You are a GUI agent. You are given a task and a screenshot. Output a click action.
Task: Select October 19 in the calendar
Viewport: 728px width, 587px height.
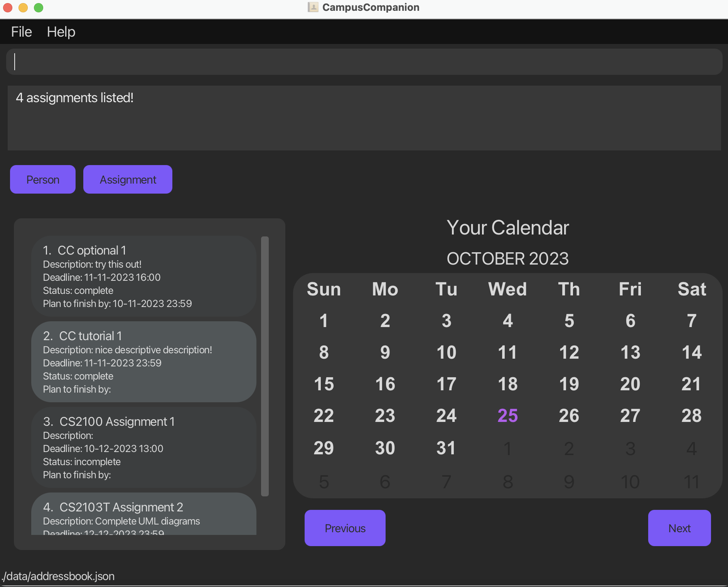point(569,384)
